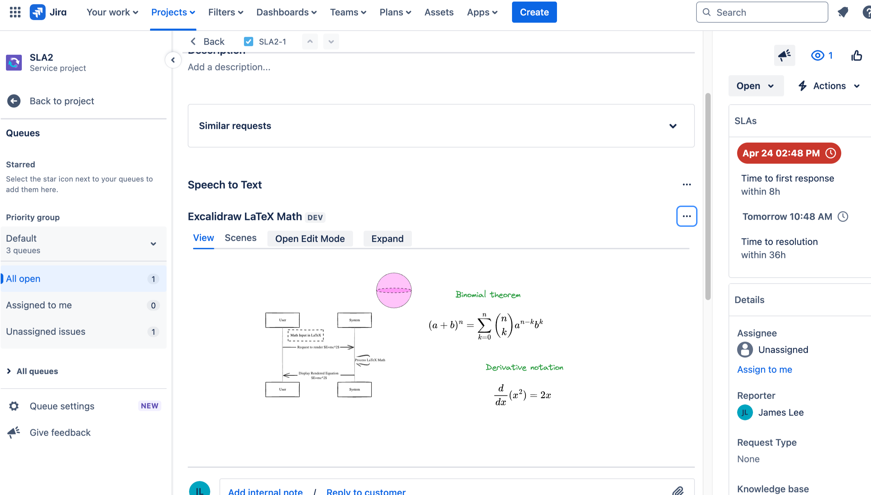Click the SLA2-1 issue type icon
Screen dimensions: 871x495
tap(248, 42)
